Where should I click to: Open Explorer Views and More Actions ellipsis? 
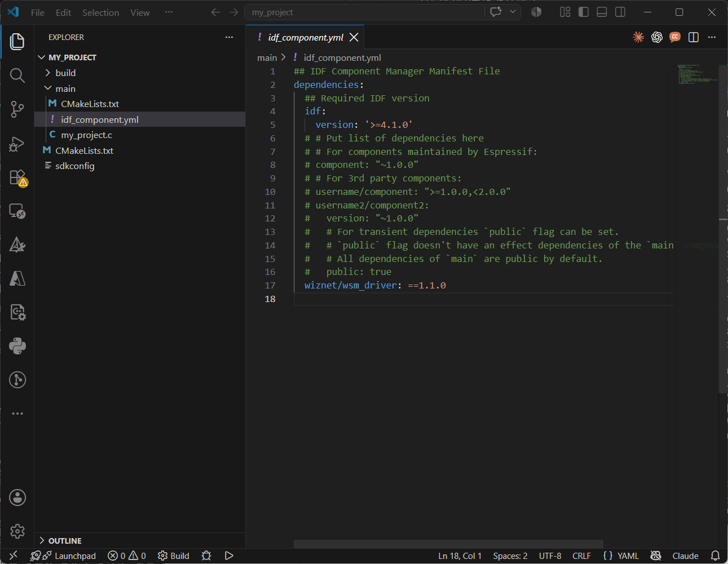pyautogui.click(x=229, y=37)
